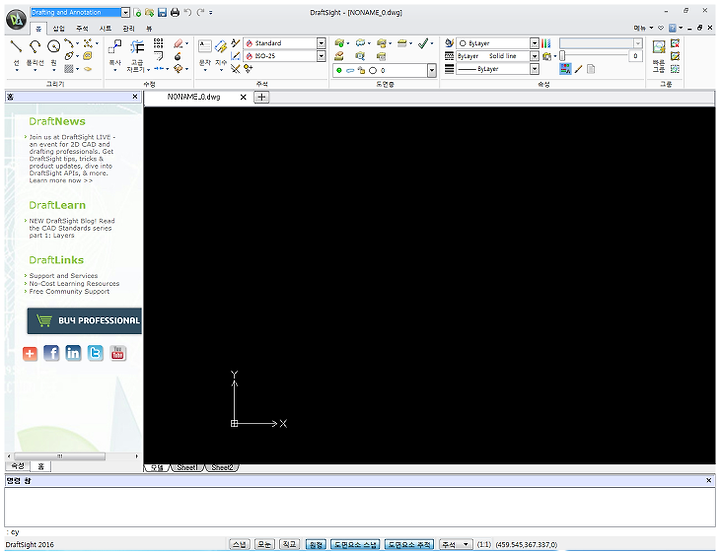The width and height of the screenshot is (720, 555).
Task: Switch to the Home ribbon tab
Action: point(39,28)
